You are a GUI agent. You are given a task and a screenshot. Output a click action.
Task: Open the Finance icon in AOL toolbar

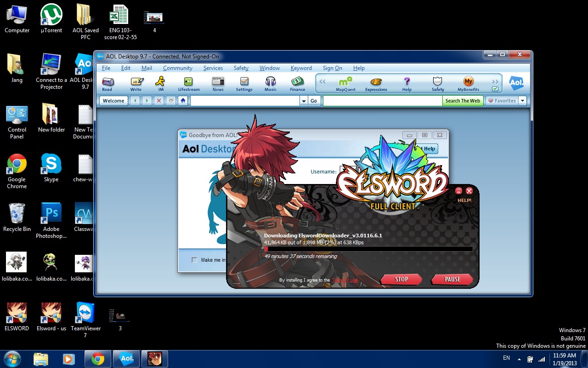[298, 84]
